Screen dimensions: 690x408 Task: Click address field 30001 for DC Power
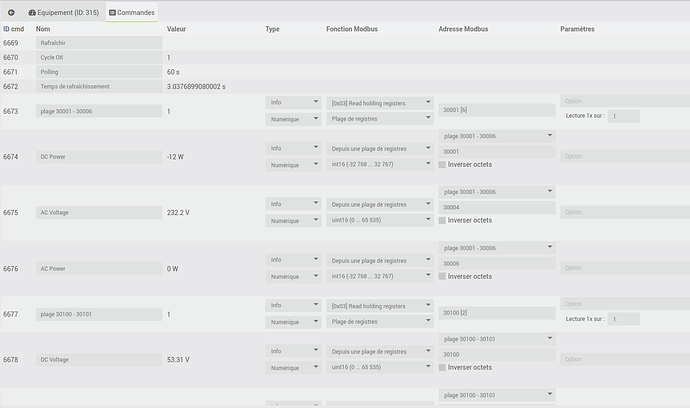tap(497, 151)
